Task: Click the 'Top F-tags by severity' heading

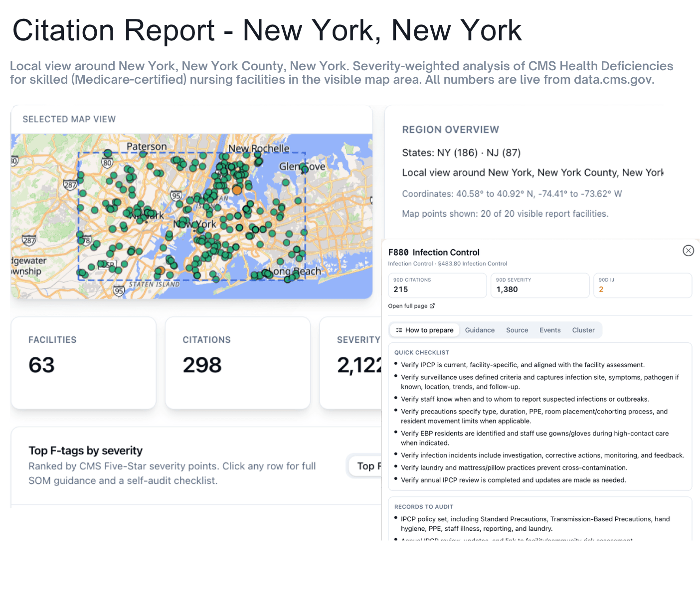Action: pos(86,450)
